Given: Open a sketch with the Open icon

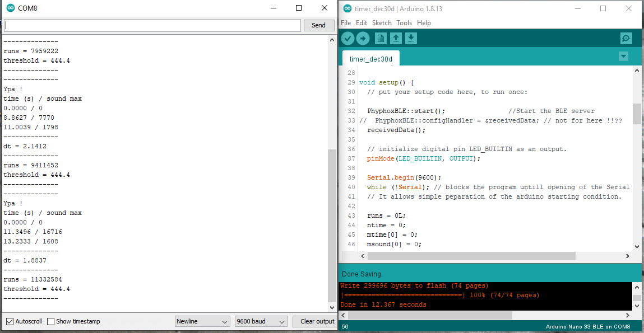Looking at the screenshot, I should (396, 38).
